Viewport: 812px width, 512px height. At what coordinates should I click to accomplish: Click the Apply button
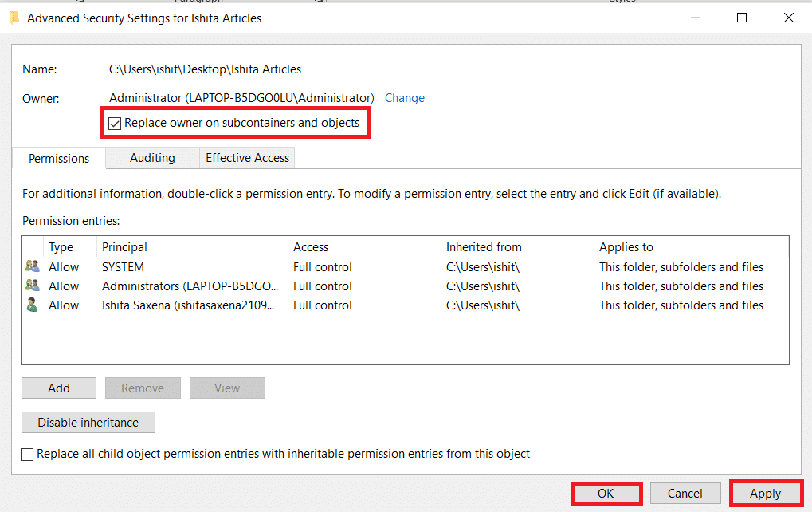tap(766, 494)
